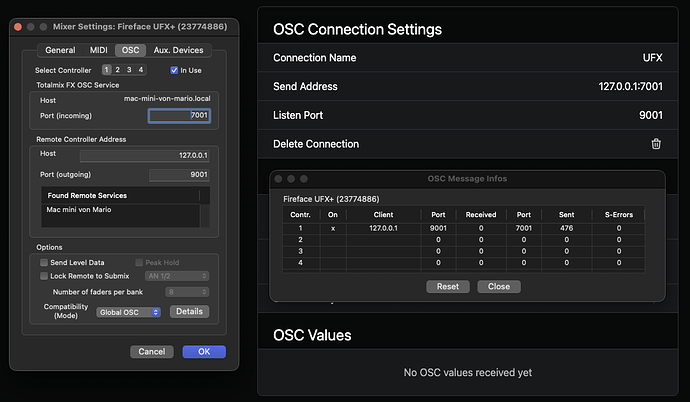This screenshot has height=402, width=690.
Task: Switch to the General tab
Action: pyautogui.click(x=60, y=50)
